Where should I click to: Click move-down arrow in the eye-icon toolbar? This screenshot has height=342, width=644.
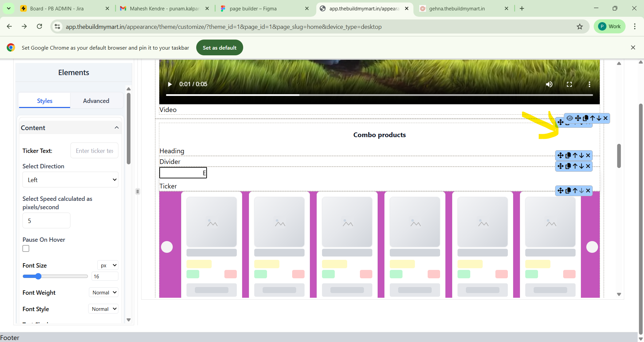[x=599, y=118]
